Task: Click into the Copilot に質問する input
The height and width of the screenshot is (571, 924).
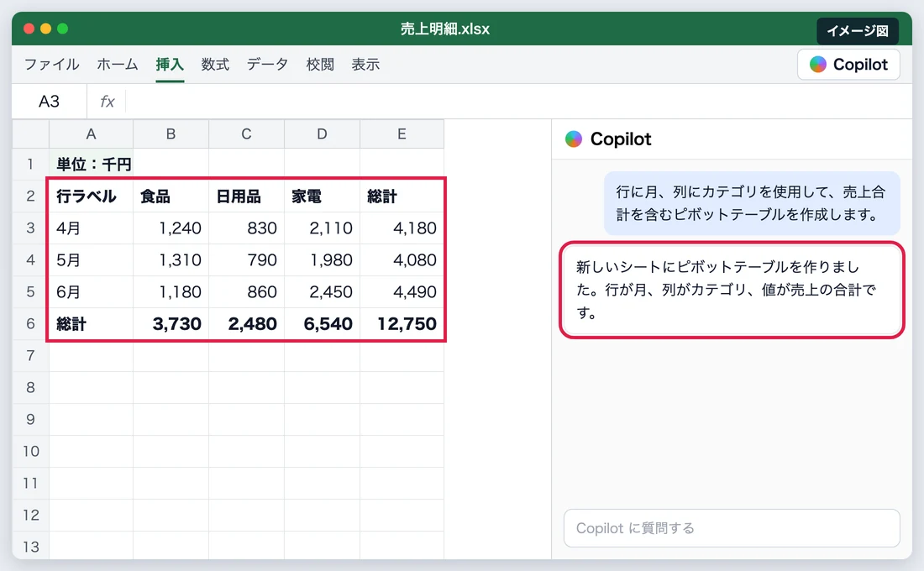Action: pos(732,528)
